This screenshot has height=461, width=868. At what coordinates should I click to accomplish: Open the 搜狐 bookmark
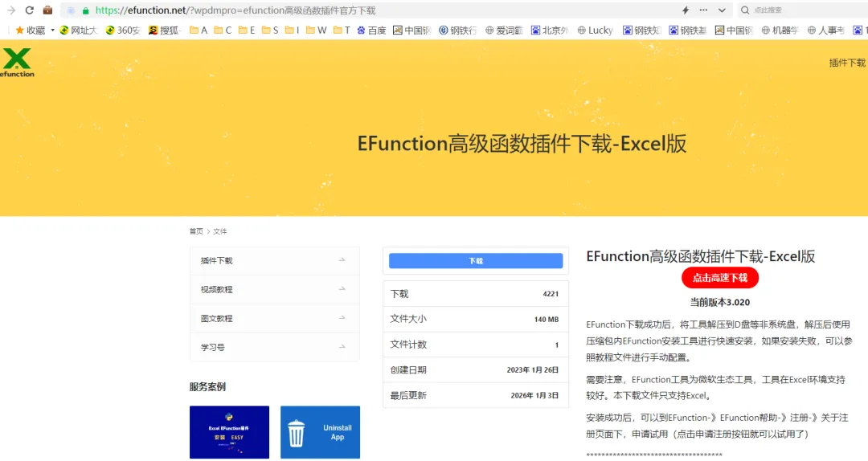point(165,30)
